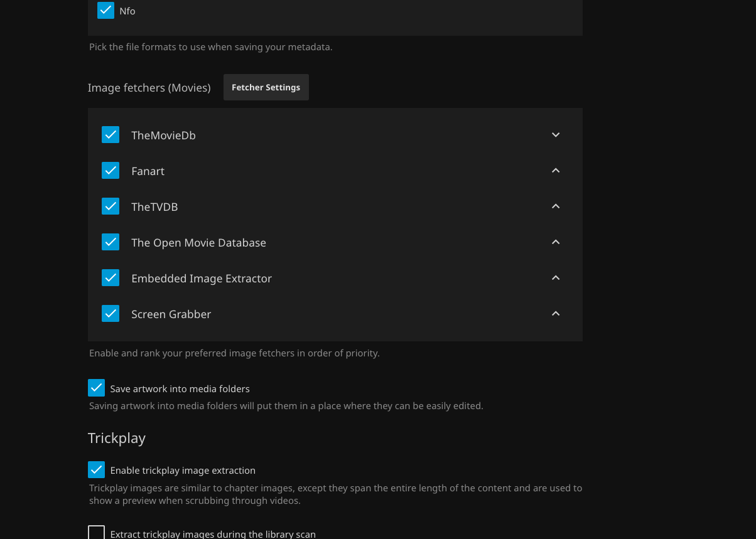The height and width of the screenshot is (539, 756).
Task: Open Fetcher Settings for image fetchers
Action: 266,87
